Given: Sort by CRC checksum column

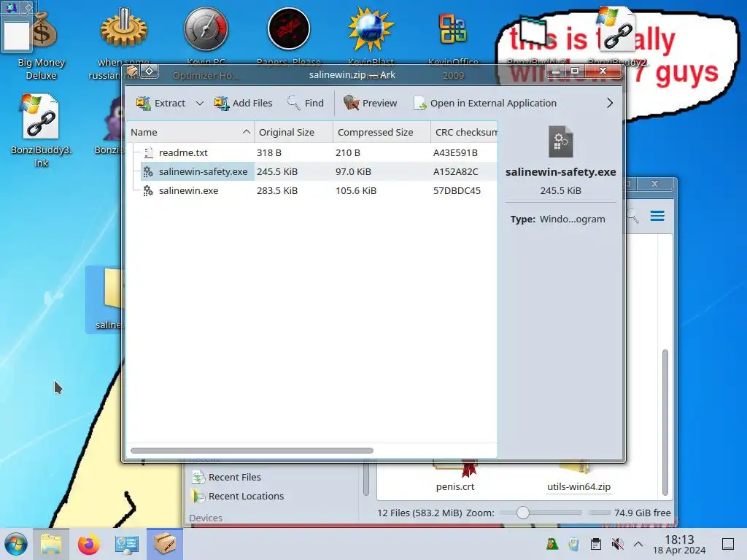Looking at the screenshot, I should tap(465, 133).
